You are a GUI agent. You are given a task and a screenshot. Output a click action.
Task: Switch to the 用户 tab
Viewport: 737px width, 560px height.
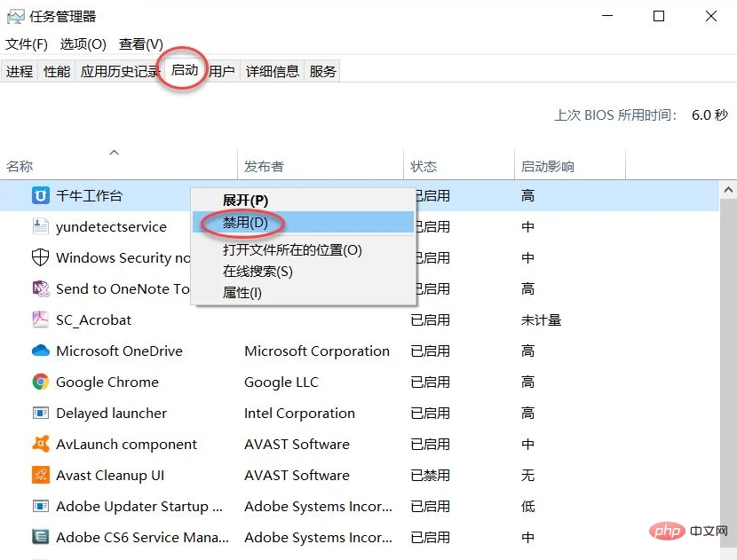(x=222, y=71)
